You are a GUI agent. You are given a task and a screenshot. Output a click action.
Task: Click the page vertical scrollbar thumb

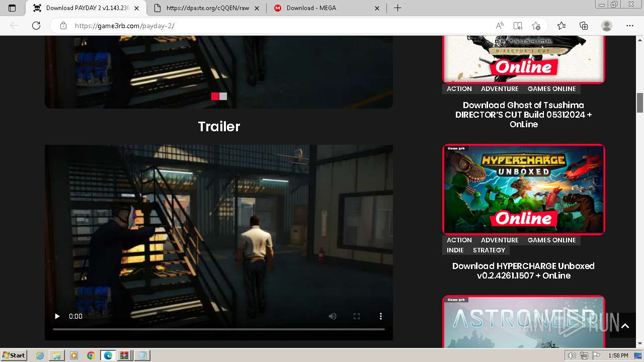640,103
